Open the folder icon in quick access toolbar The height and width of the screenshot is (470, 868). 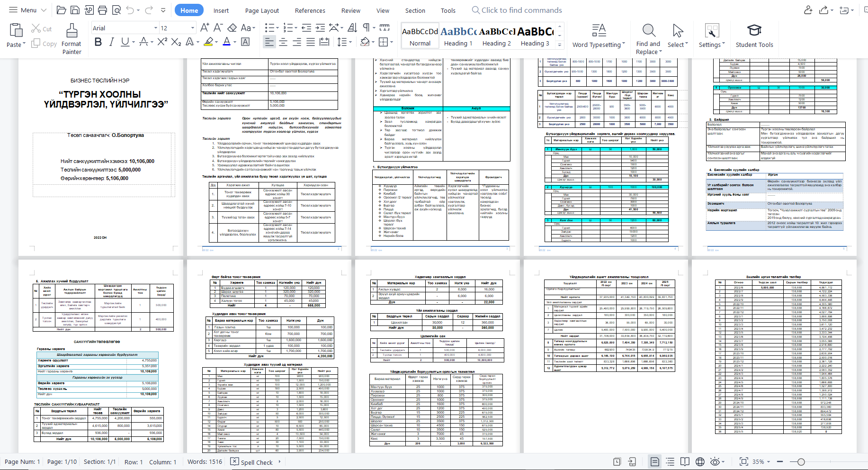[61, 10]
